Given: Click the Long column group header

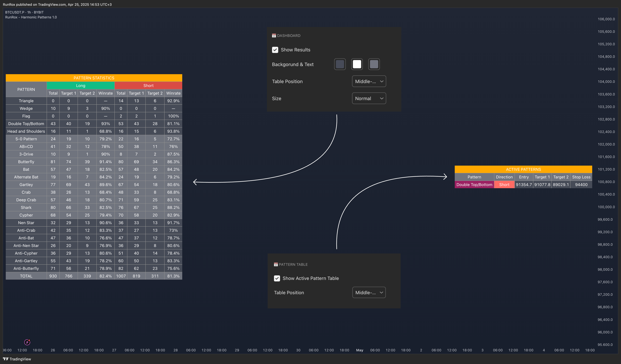Looking at the screenshot, I should [81, 86].
